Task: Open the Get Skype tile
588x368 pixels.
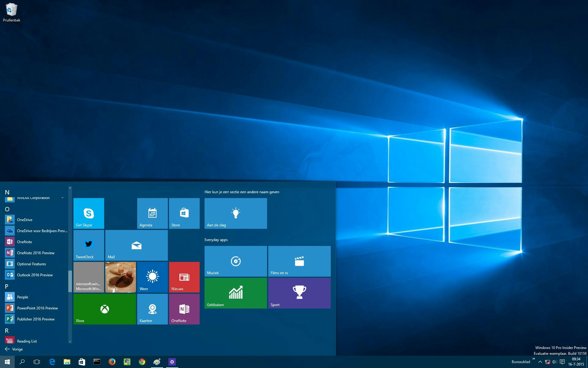Action: pyautogui.click(x=89, y=213)
